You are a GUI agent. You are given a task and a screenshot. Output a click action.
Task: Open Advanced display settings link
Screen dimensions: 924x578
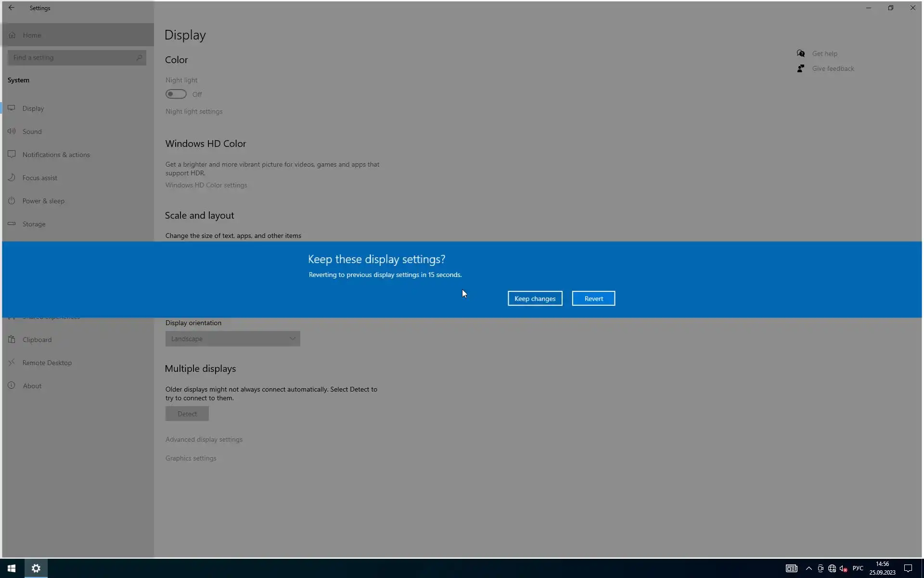204,439
